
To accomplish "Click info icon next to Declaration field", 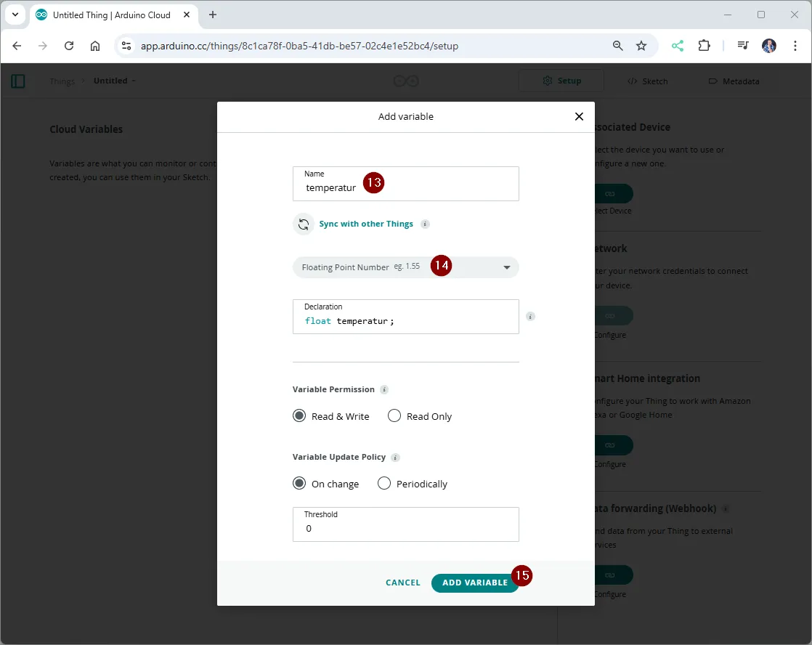I will click(530, 317).
